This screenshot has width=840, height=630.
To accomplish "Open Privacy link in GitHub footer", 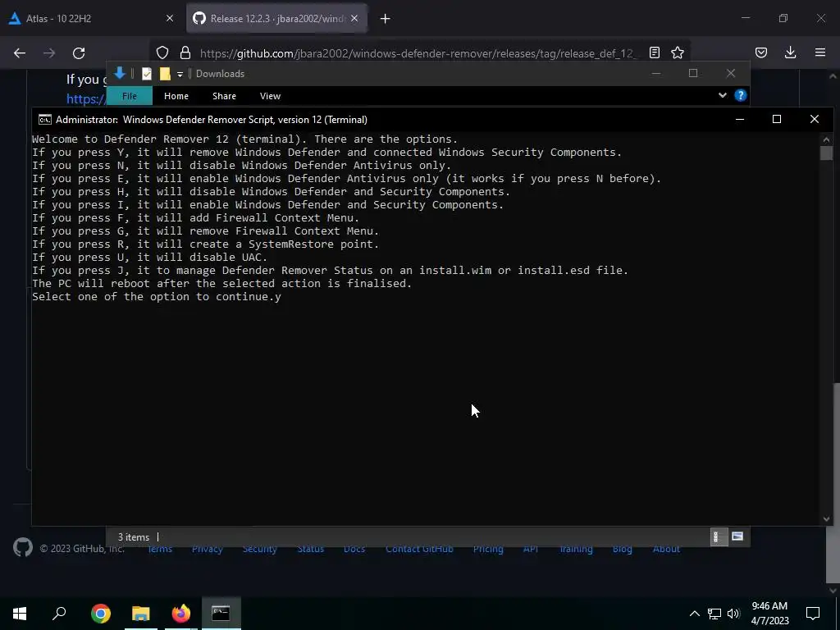I will [x=208, y=549].
